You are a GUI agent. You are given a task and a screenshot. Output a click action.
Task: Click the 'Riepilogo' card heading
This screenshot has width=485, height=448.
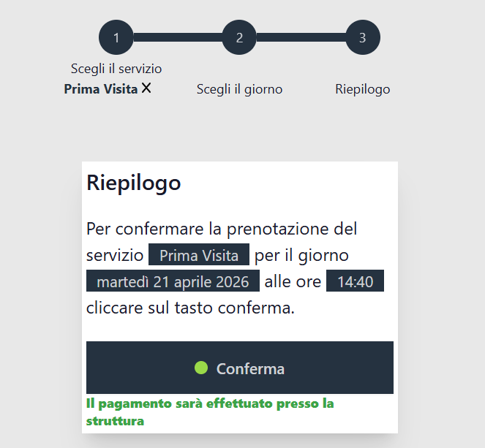click(134, 183)
